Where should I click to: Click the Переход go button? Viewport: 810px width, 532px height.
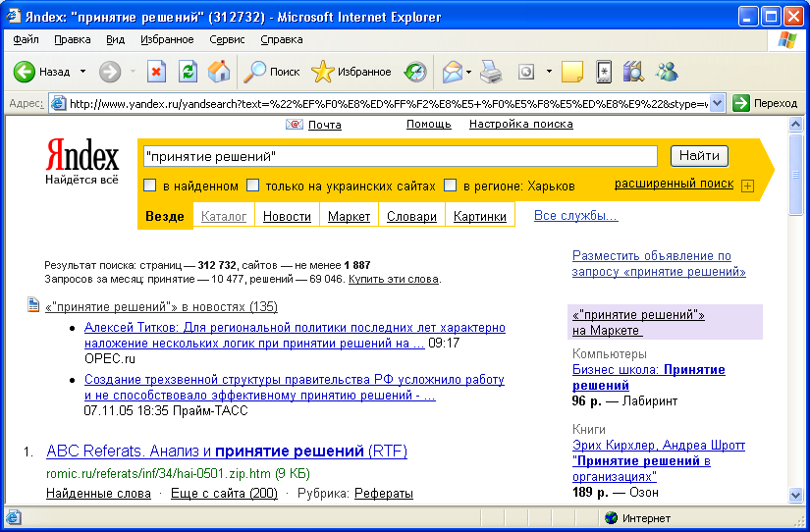pyautogui.click(x=765, y=103)
